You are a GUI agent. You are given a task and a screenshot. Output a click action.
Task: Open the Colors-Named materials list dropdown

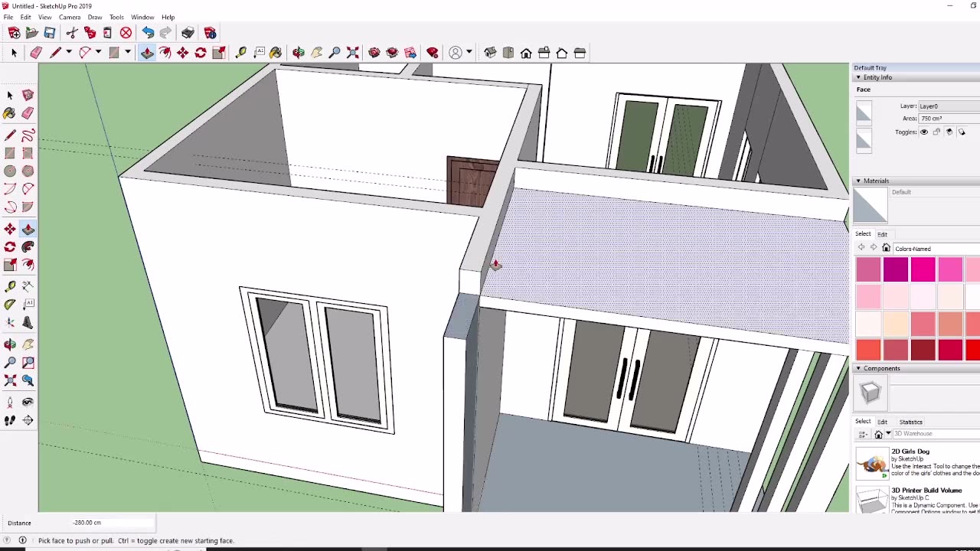coord(937,249)
